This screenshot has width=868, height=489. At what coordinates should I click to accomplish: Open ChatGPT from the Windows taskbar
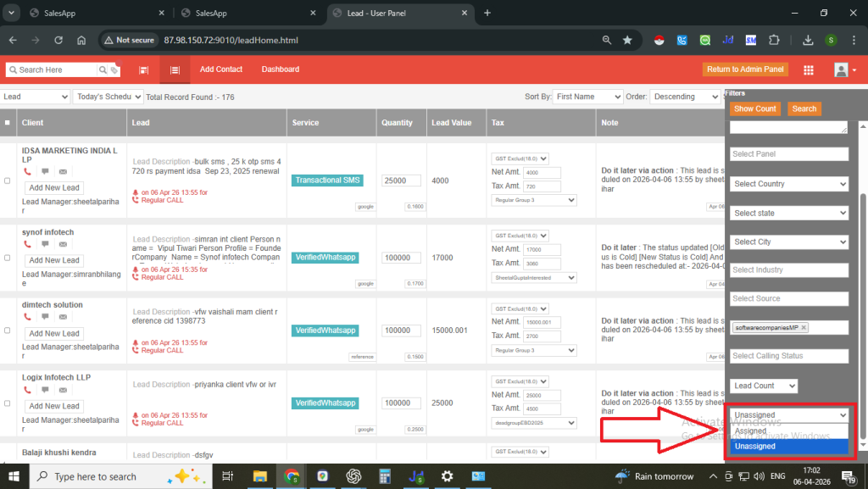pyautogui.click(x=353, y=476)
